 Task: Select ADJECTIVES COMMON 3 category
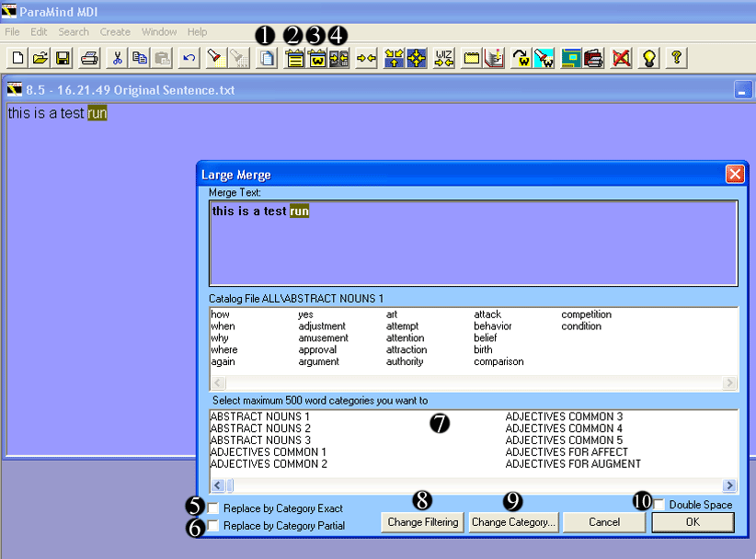(x=564, y=416)
